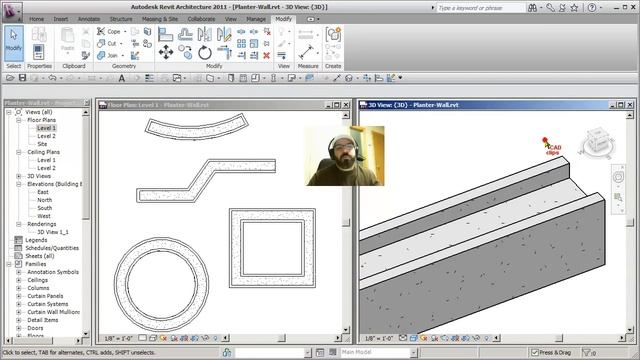
Task: Click the red Delete X icon
Action: point(267,56)
